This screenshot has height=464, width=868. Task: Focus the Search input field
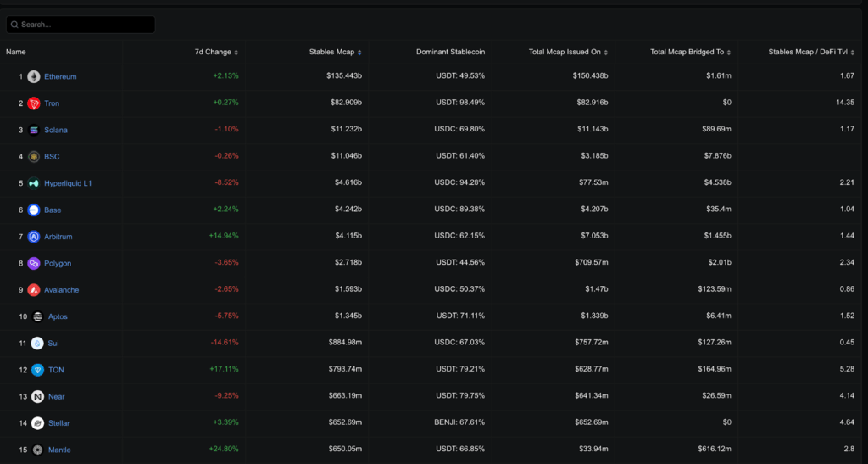(x=81, y=25)
